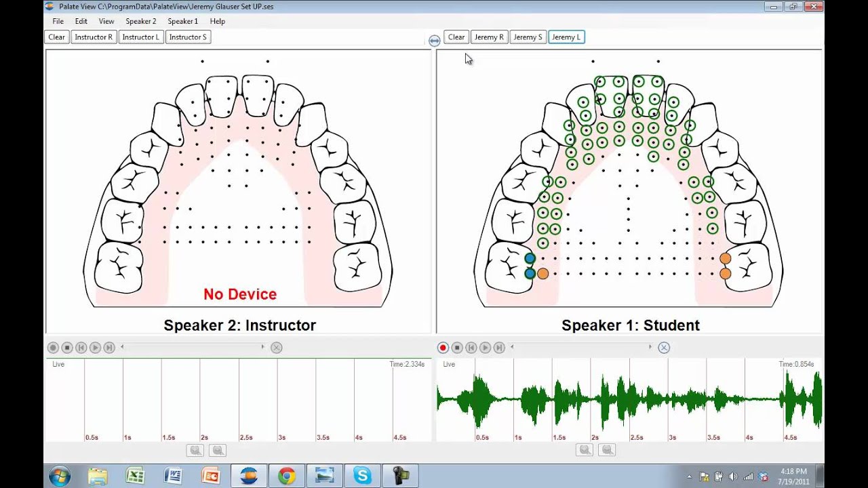The image size is (868, 488).
Task: Click the Instructor position slider track
Action: (x=193, y=347)
